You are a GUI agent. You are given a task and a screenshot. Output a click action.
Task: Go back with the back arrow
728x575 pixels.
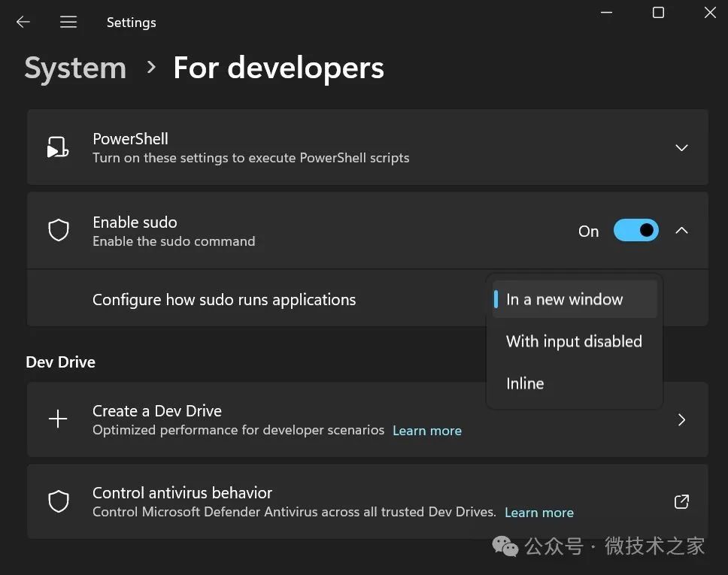point(23,22)
